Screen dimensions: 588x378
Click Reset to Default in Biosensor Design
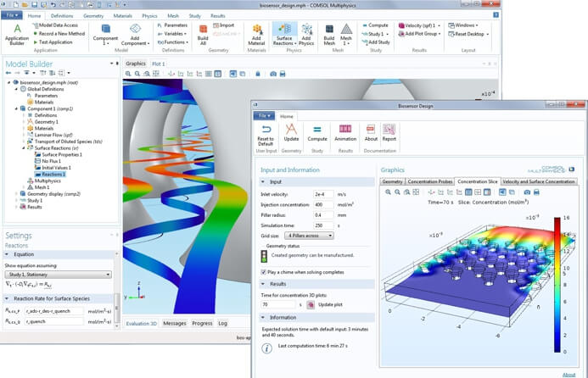(x=266, y=135)
